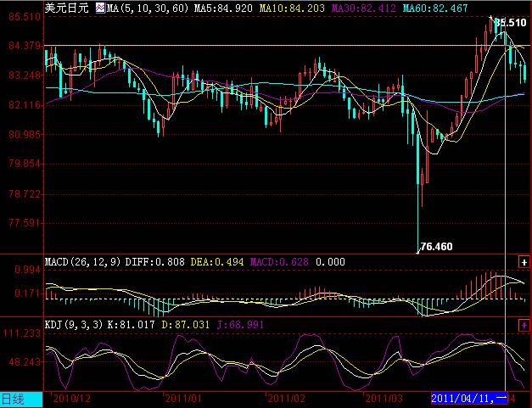Viewport: 532px width, 408px height.
Task: Expand the MACD panel with plus button
Action: click(524, 262)
